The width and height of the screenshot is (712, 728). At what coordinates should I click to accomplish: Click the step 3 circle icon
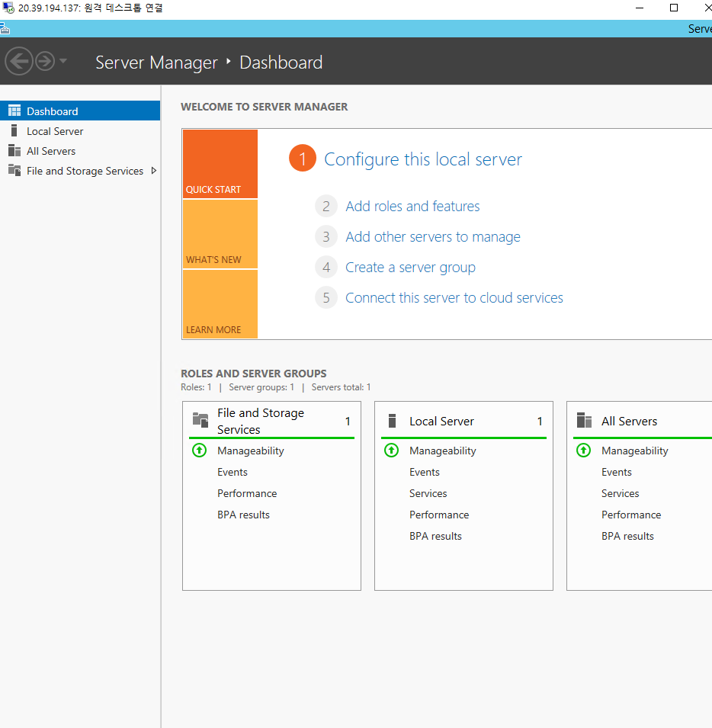tap(326, 237)
